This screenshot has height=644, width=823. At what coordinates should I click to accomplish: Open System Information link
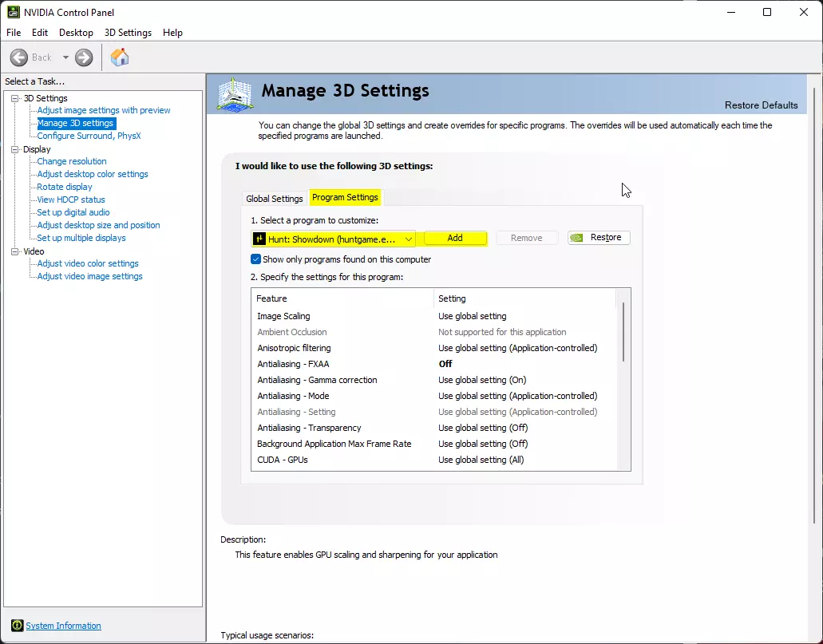(x=64, y=626)
